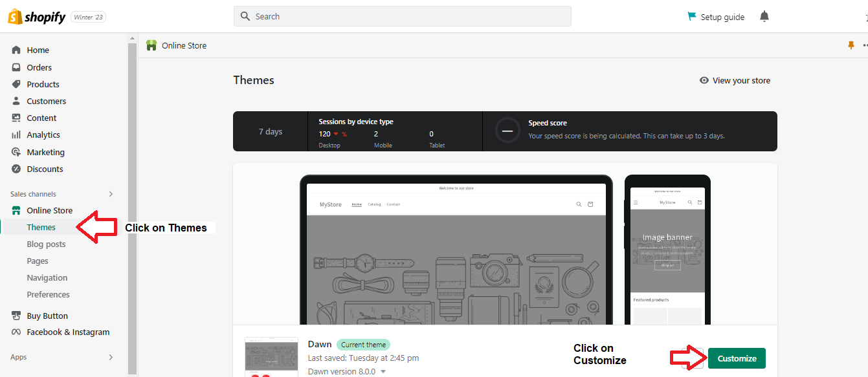Click the Last saved Tuesday at 2:45 pm text
Image resolution: width=868 pixels, height=377 pixels.
(363, 358)
